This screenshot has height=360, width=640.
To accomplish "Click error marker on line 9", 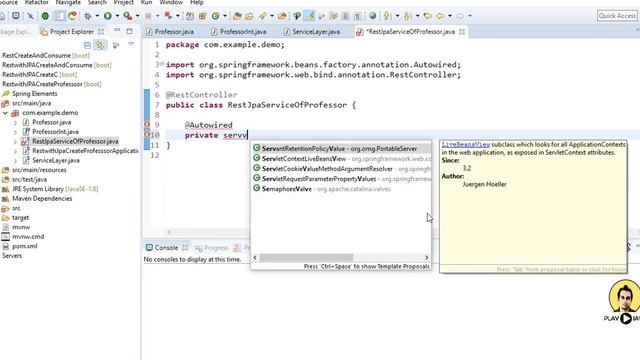I will [x=147, y=124].
